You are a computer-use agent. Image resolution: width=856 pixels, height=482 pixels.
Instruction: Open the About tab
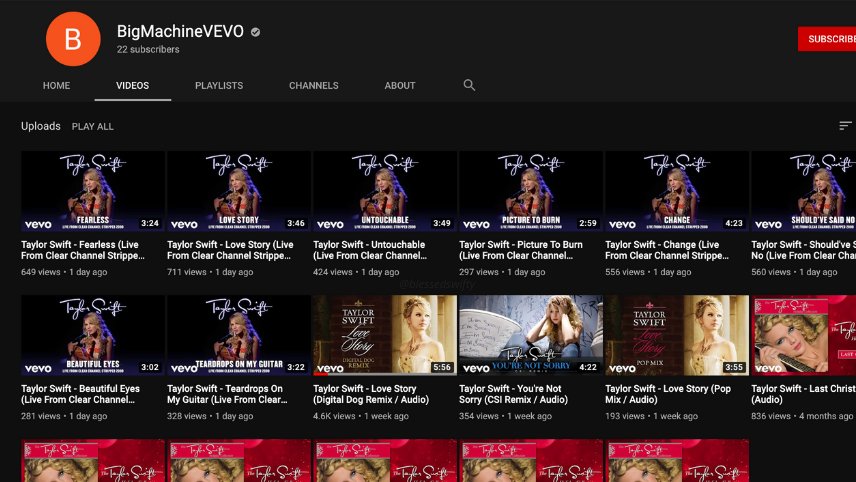click(x=400, y=86)
